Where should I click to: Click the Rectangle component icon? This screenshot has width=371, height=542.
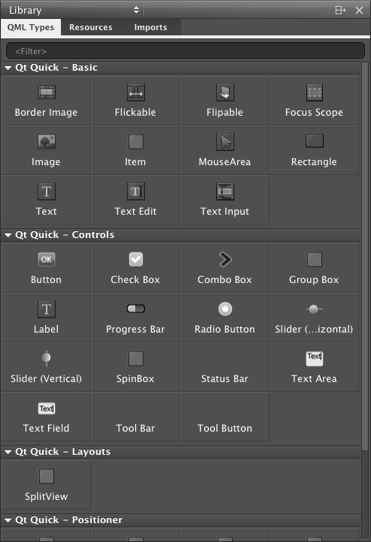[314, 141]
